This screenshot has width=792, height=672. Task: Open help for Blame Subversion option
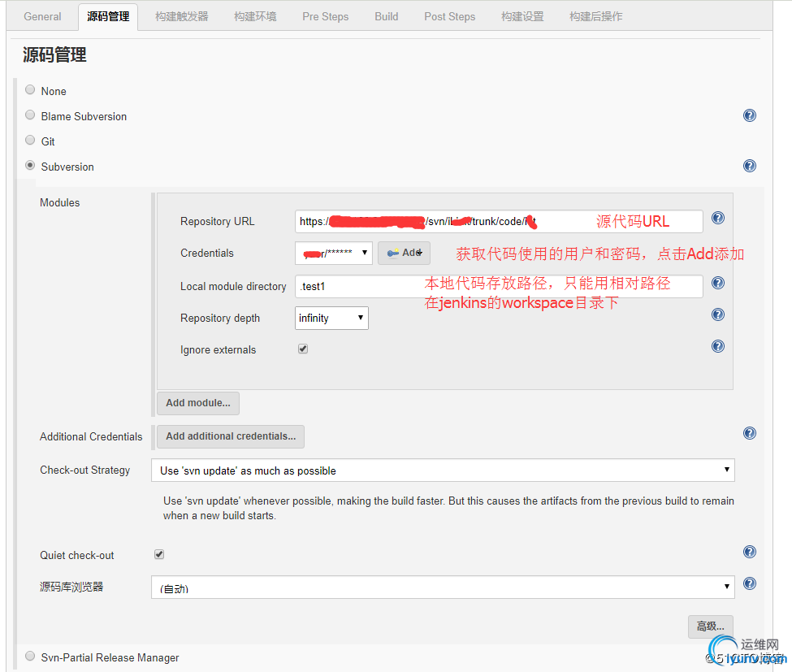(x=750, y=115)
